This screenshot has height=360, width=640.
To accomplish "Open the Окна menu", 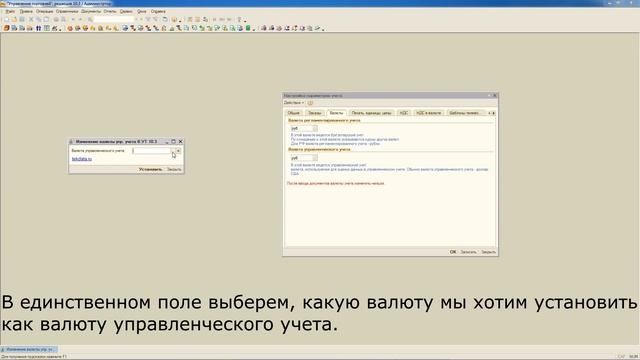I will pyautogui.click(x=142, y=11).
